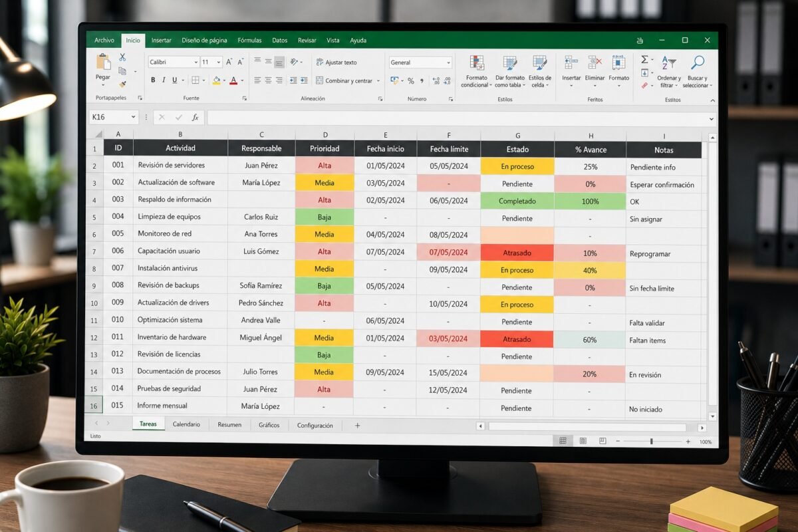Click the Borders grid icon

[x=196, y=80]
